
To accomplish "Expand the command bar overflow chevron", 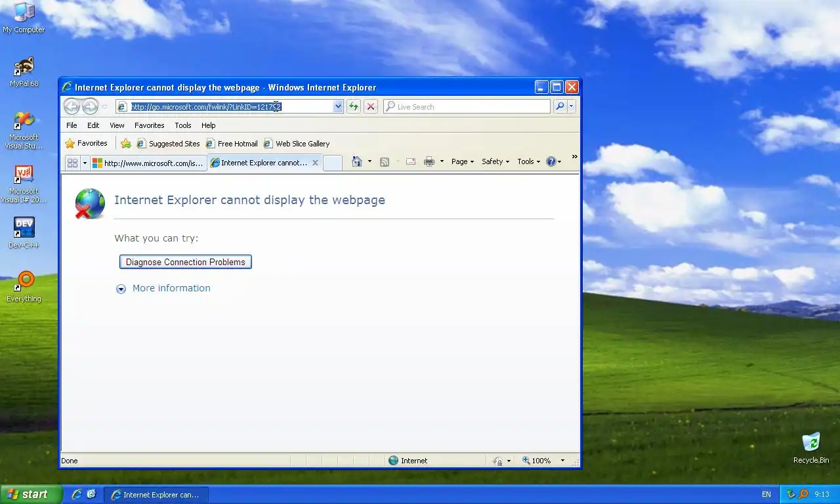I will 575,157.
